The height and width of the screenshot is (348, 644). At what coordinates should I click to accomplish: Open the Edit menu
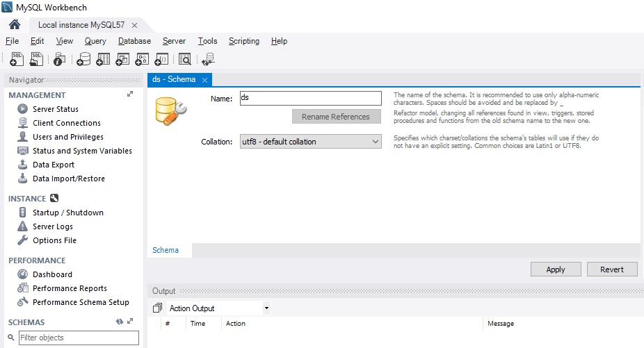click(x=37, y=41)
